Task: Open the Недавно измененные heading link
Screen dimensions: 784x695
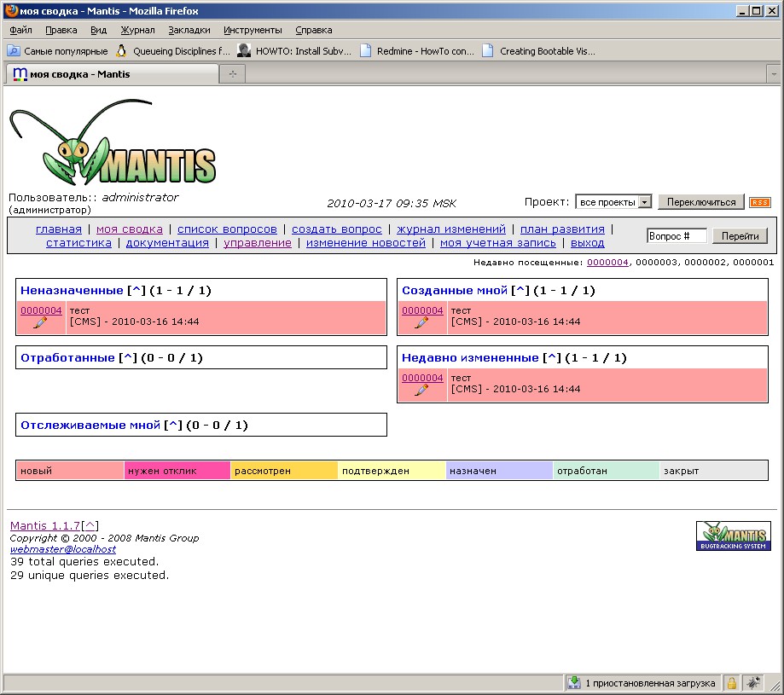Action: (x=470, y=358)
